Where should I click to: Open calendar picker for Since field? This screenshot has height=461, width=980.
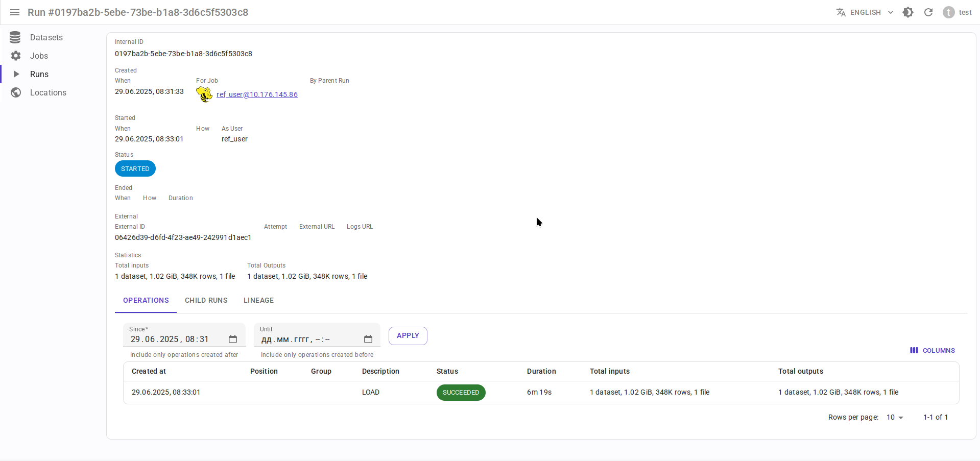click(x=233, y=339)
